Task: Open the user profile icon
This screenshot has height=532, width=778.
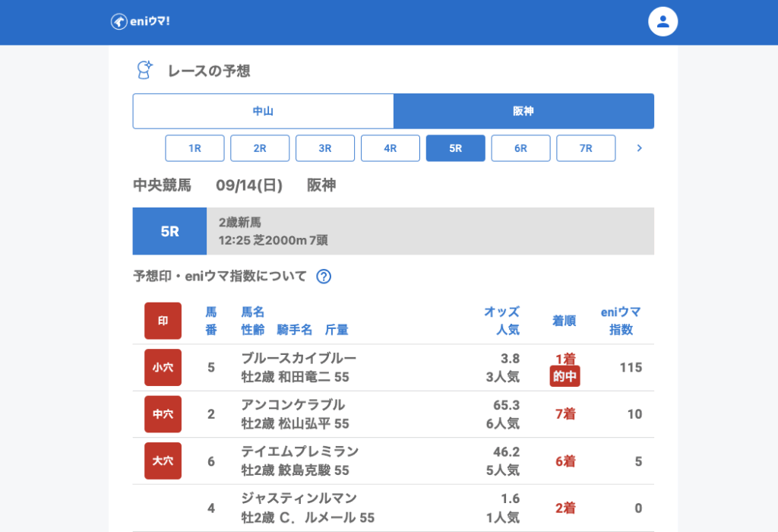Action: [663, 21]
